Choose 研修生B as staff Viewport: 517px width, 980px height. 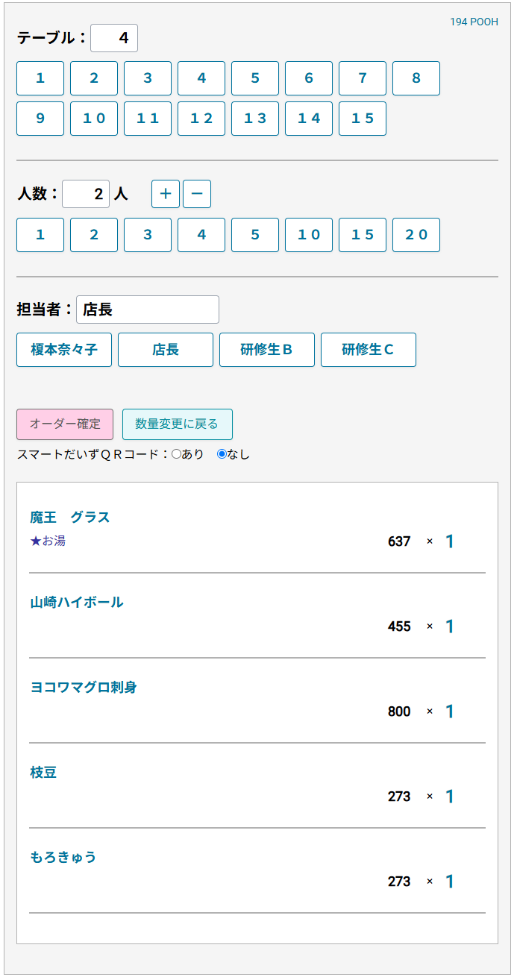click(x=267, y=350)
